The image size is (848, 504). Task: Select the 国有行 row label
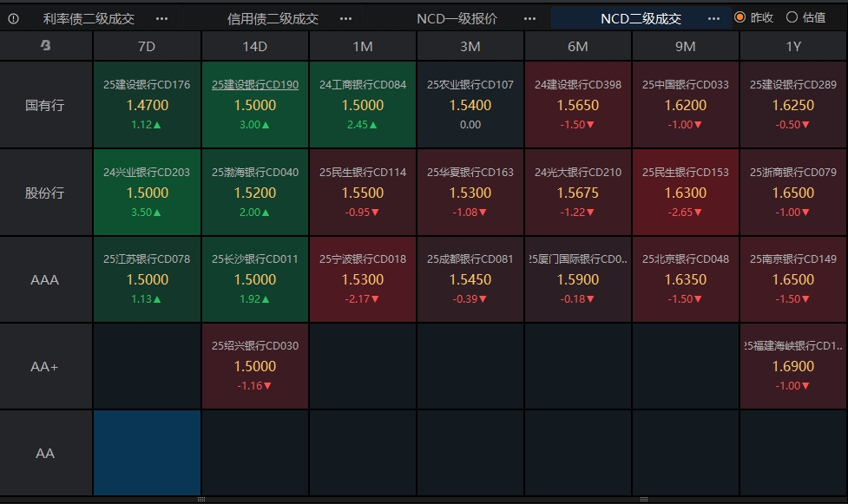coord(45,105)
